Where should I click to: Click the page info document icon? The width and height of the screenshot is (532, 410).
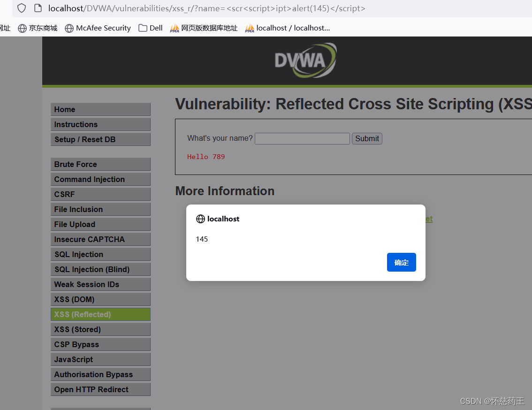tap(38, 8)
